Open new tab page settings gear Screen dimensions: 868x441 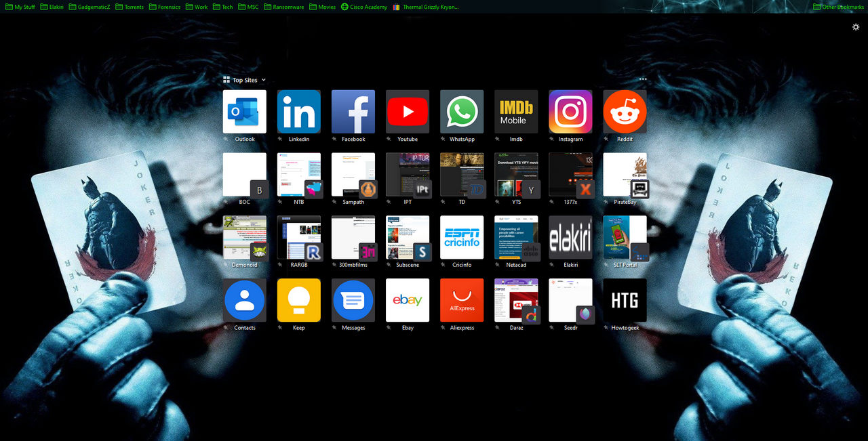[856, 27]
